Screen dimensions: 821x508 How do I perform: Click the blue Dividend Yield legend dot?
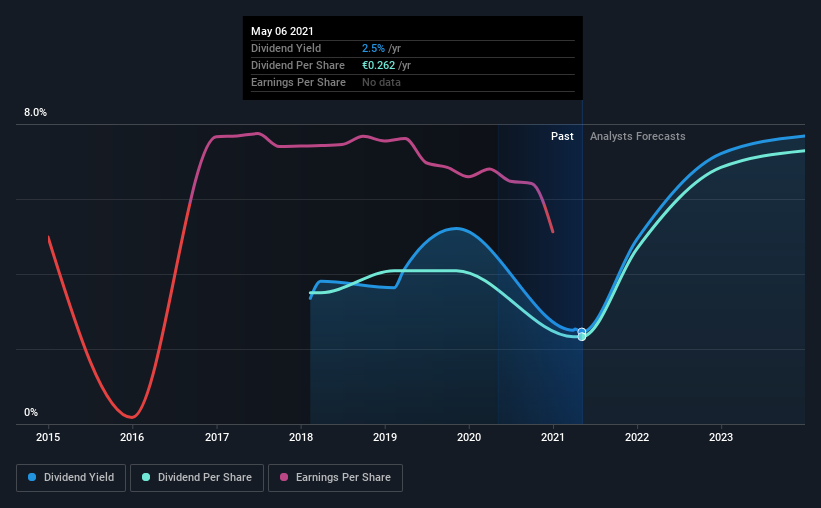[32, 477]
